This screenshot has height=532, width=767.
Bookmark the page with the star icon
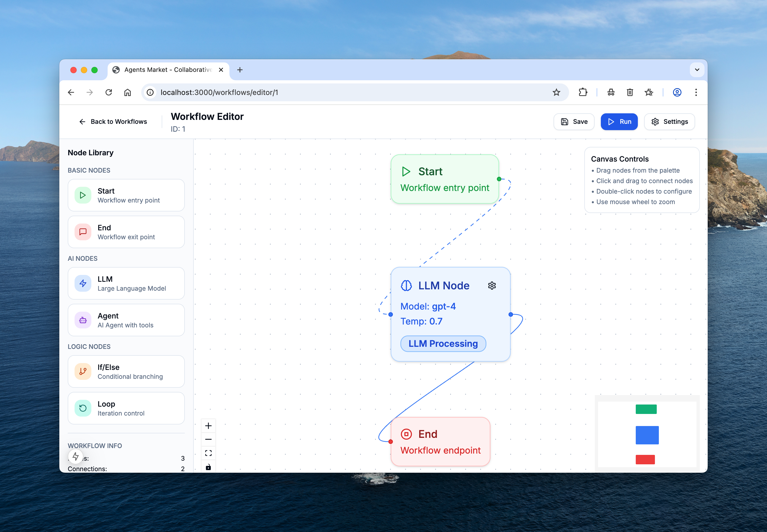(556, 92)
